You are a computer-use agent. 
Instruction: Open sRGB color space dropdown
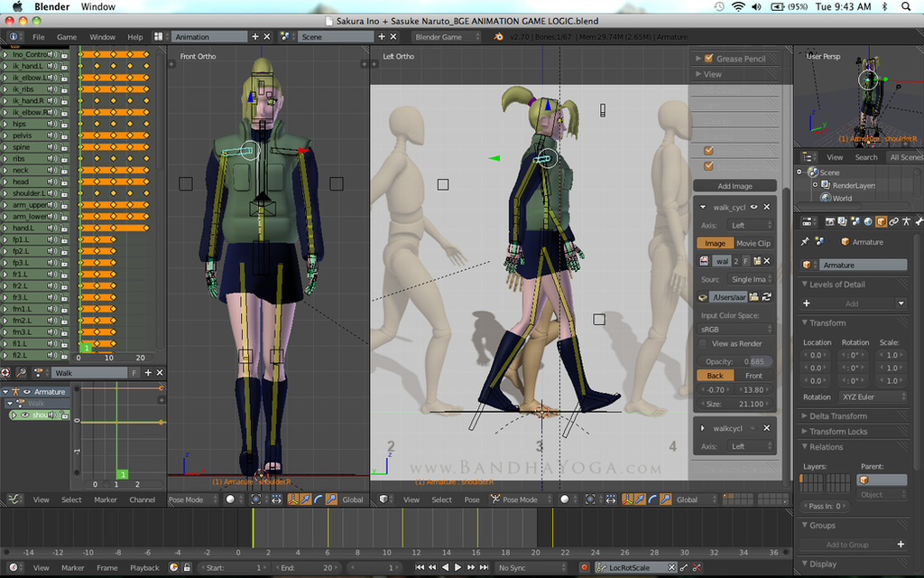(735, 329)
